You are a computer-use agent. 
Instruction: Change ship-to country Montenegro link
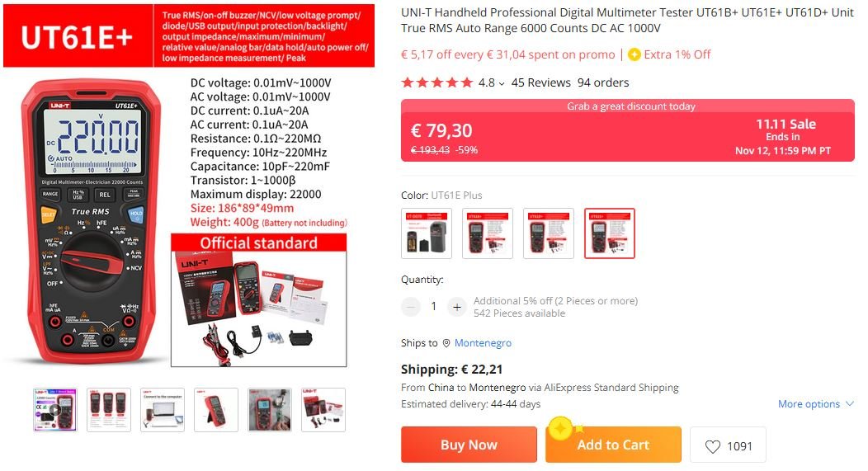coord(483,343)
